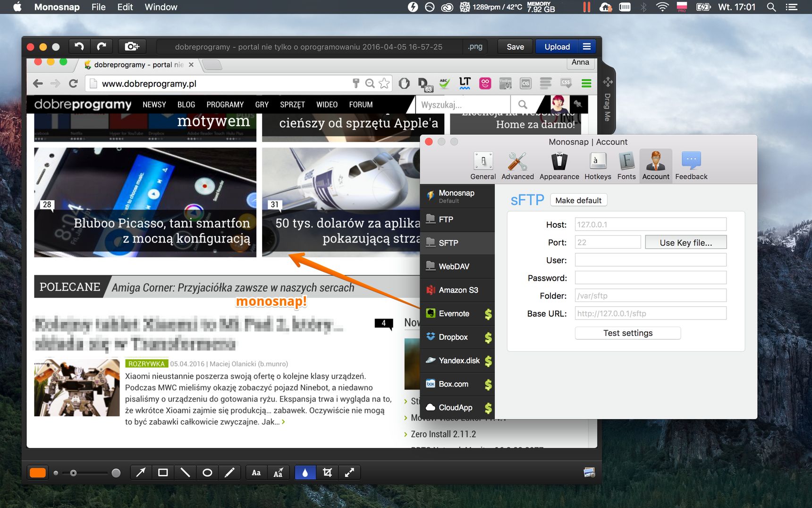Click the line thickness slider

click(x=86, y=473)
